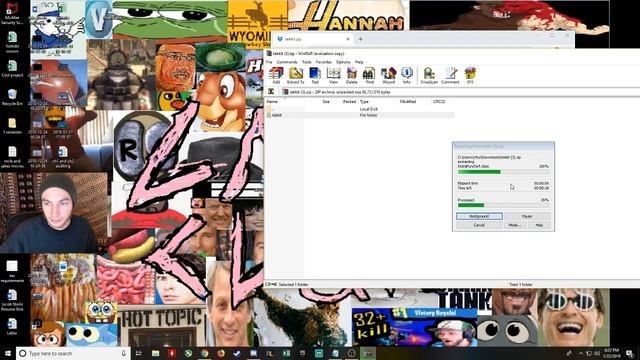Open Excel from the taskbar
Viewport: 640px width, 360px height.
(286, 353)
